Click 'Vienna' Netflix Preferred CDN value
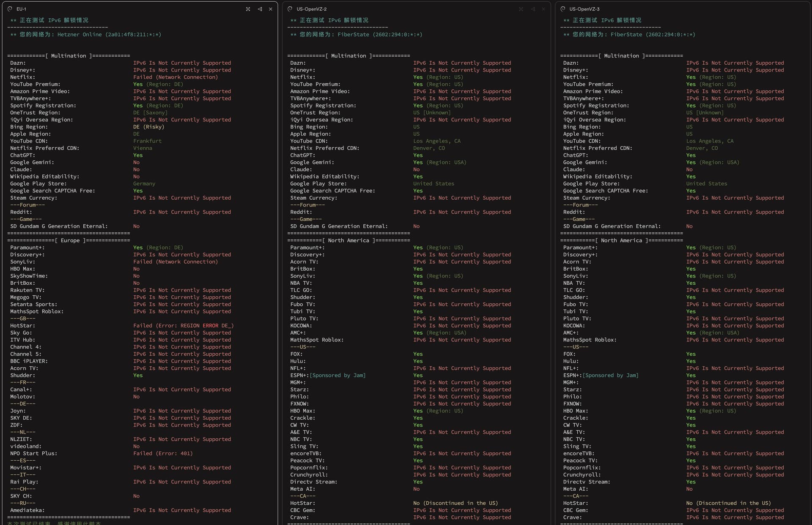The width and height of the screenshot is (812, 525). click(x=143, y=148)
